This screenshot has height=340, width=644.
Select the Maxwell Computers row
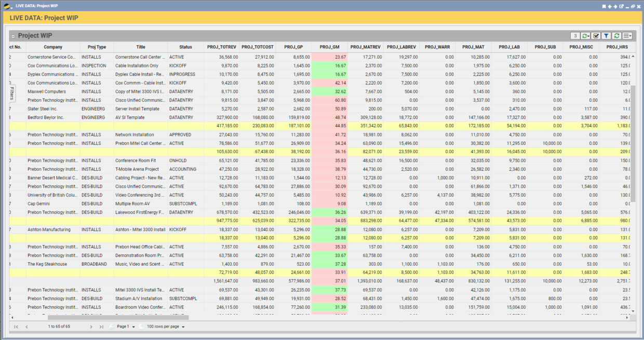pos(47,92)
